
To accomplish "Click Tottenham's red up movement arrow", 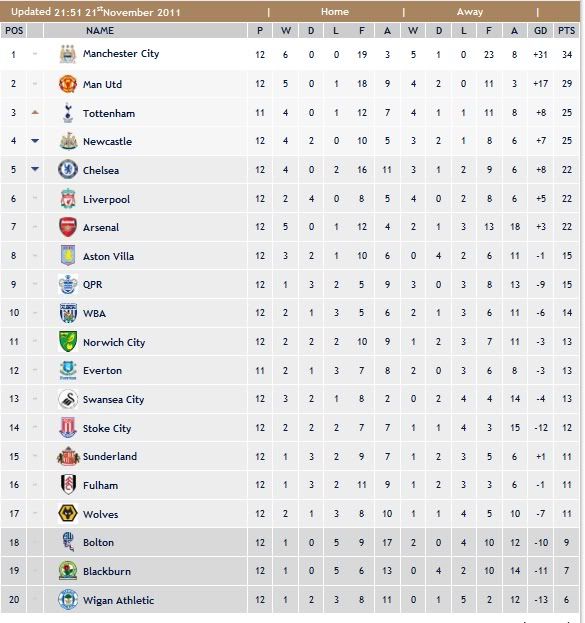I will point(35,113).
